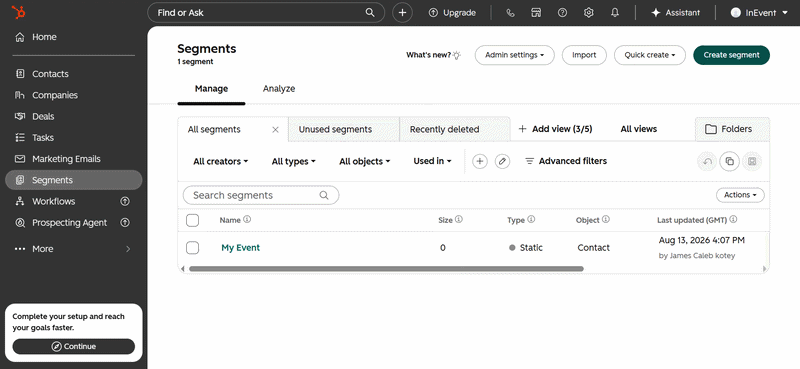Click the Companies building icon
Viewport: 800px width, 369px height.
(x=20, y=95)
